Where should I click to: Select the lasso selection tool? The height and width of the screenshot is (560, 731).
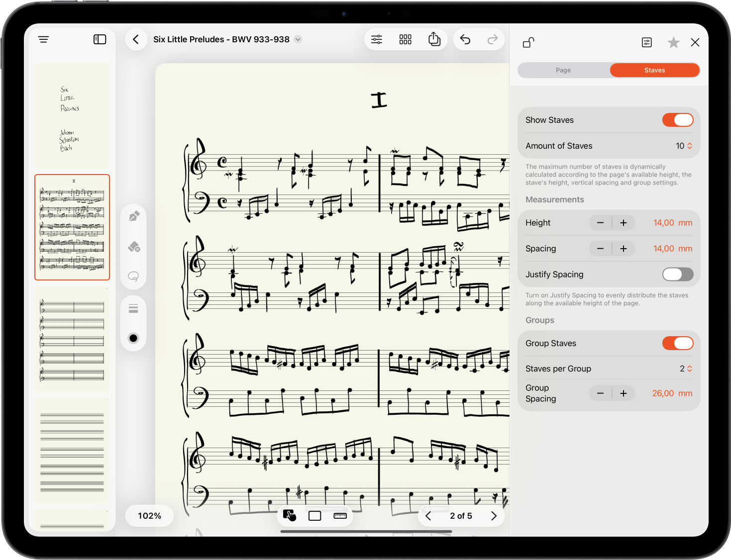click(x=133, y=277)
